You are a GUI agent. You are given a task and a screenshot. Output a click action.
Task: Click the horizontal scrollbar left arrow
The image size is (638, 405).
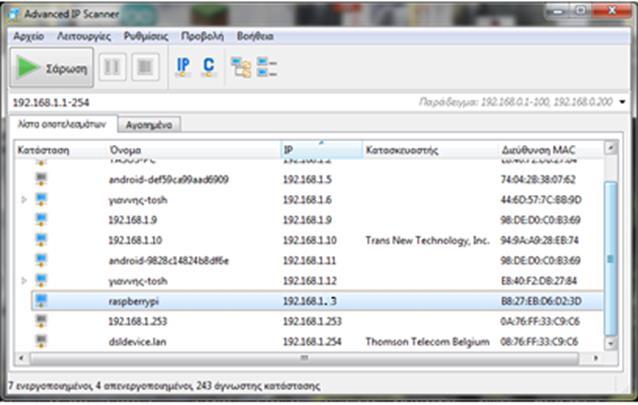(x=21, y=358)
